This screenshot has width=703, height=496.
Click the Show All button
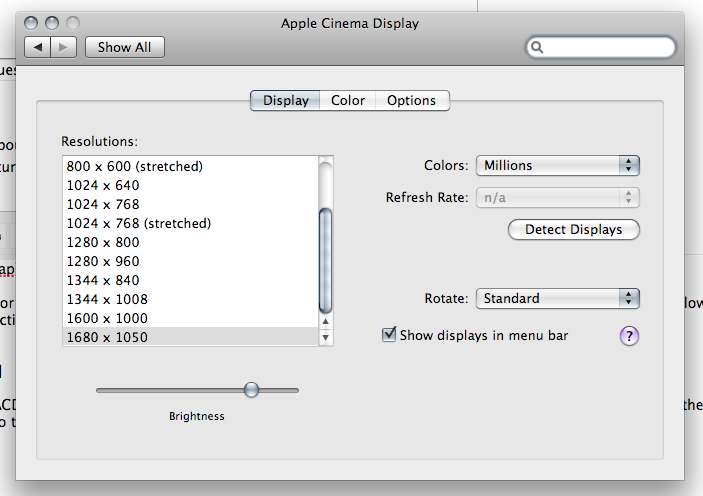coord(125,47)
